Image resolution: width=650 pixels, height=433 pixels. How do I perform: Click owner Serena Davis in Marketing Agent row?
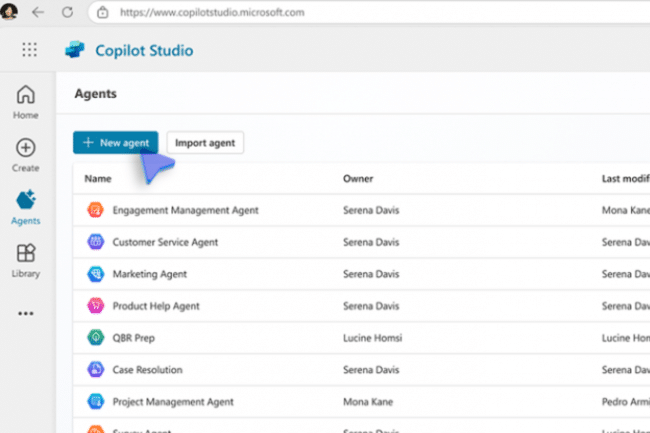click(371, 274)
